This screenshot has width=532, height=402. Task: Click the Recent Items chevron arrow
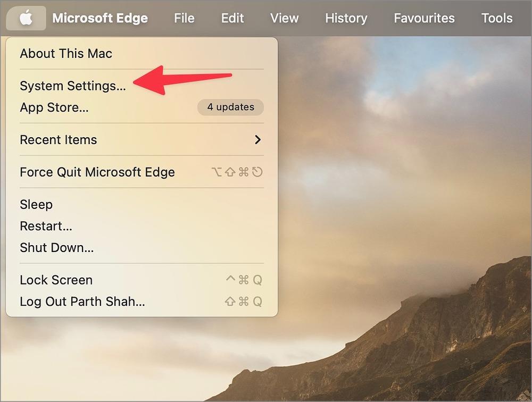(258, 139)
